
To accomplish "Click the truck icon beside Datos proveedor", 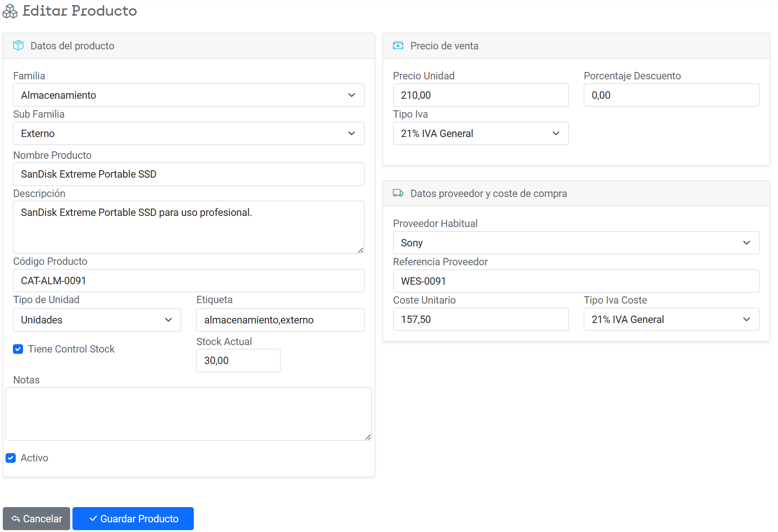I will pyautogui.click(x=398, y=193).
